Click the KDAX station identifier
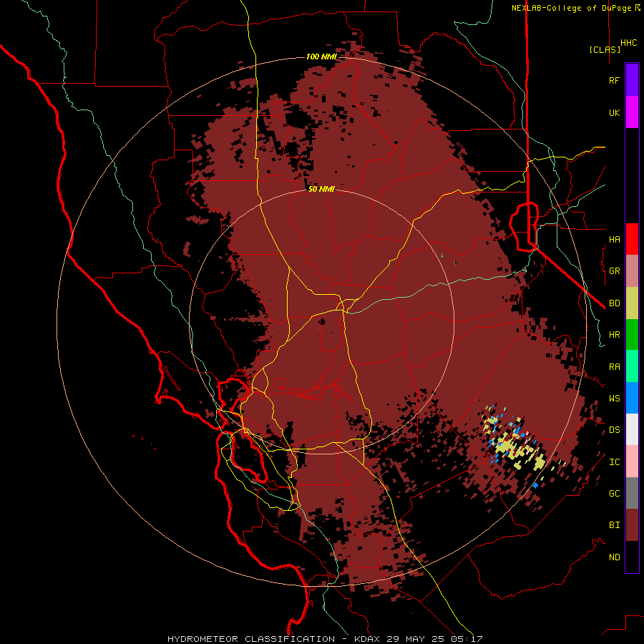Viewport: 644px width, 644px height. pos(367,639)
